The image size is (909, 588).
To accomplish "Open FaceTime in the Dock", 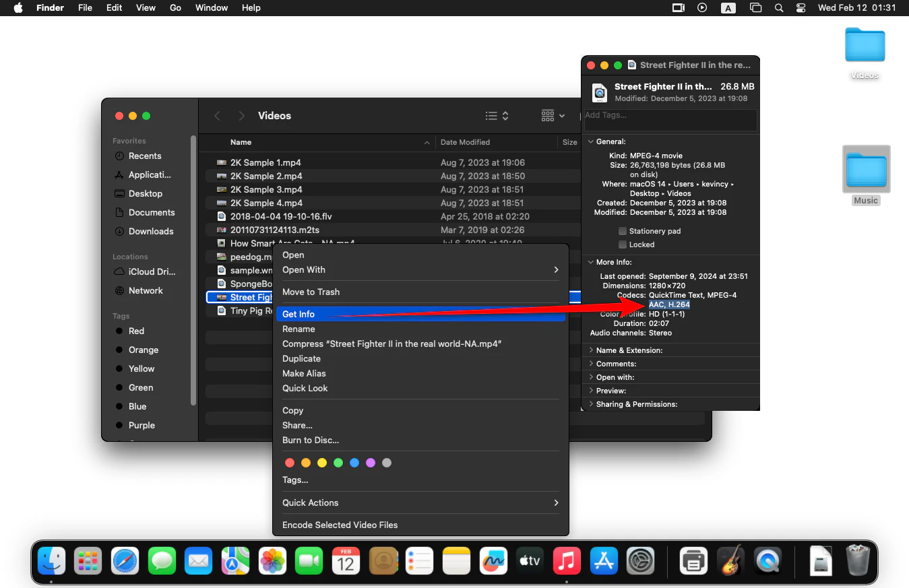I will click(309, 561).
